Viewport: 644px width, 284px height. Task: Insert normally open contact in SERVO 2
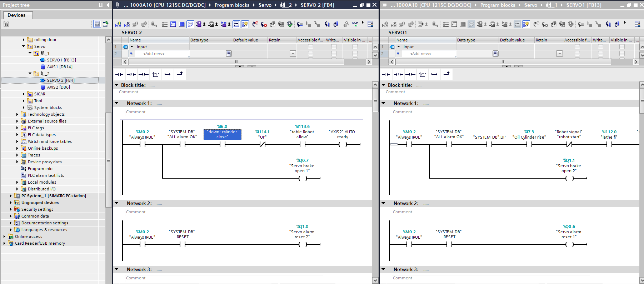click(119, 74)
